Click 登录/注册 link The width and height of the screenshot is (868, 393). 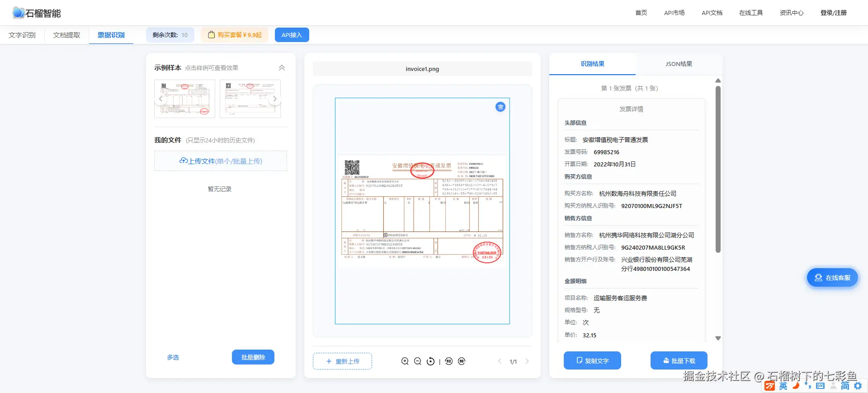point(834,13)
